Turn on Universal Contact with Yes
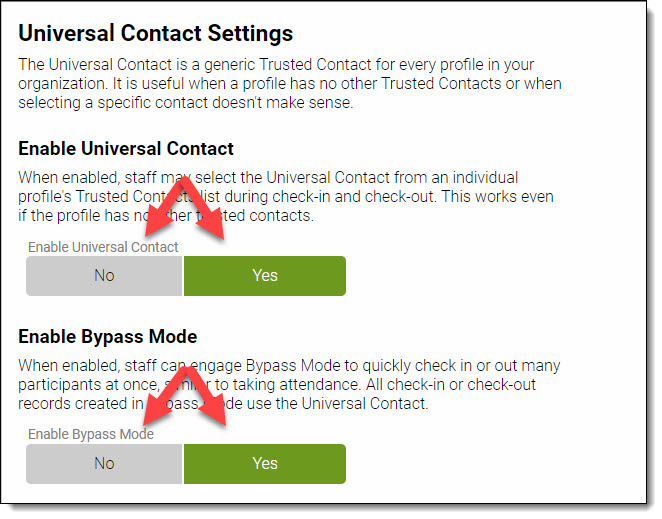This screenshot has height=519, width=662. pos(265,276)
